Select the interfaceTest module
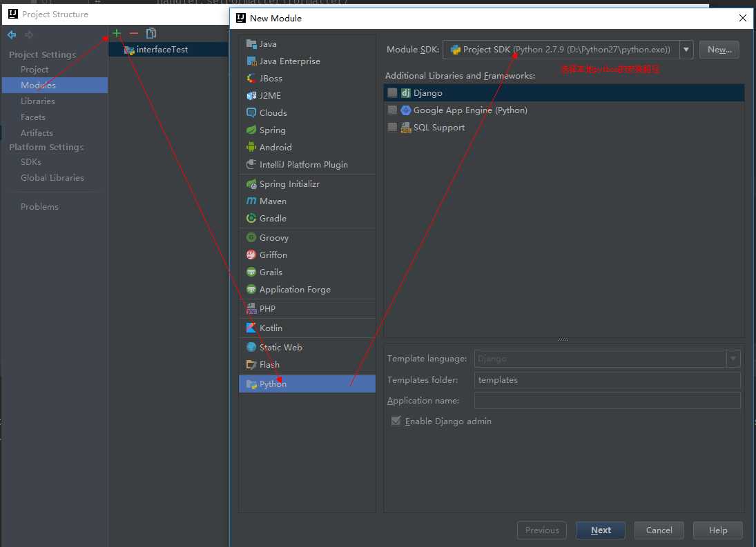Image resolution: width=756 pixels, height=547 pixels. pos(168,50)
